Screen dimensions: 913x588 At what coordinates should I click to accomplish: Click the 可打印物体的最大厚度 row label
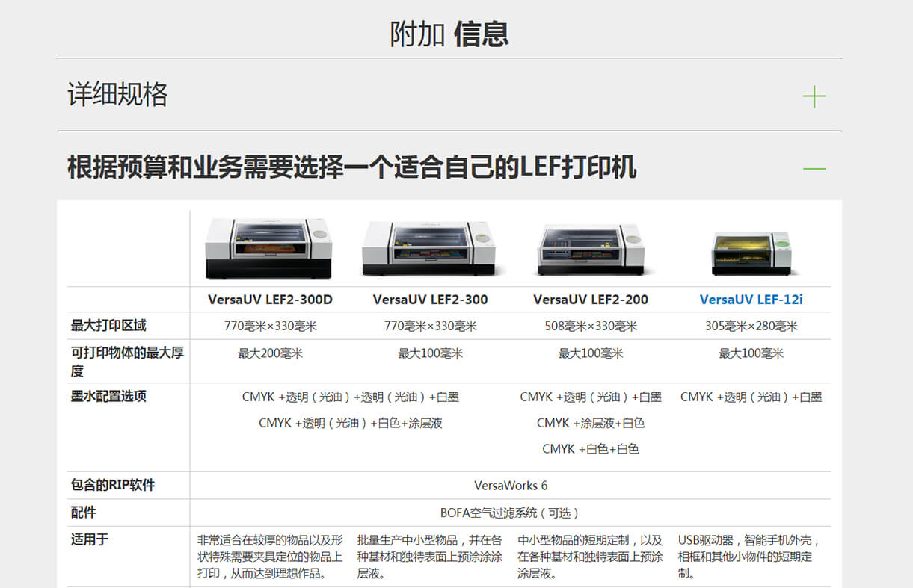click(127, 362)
